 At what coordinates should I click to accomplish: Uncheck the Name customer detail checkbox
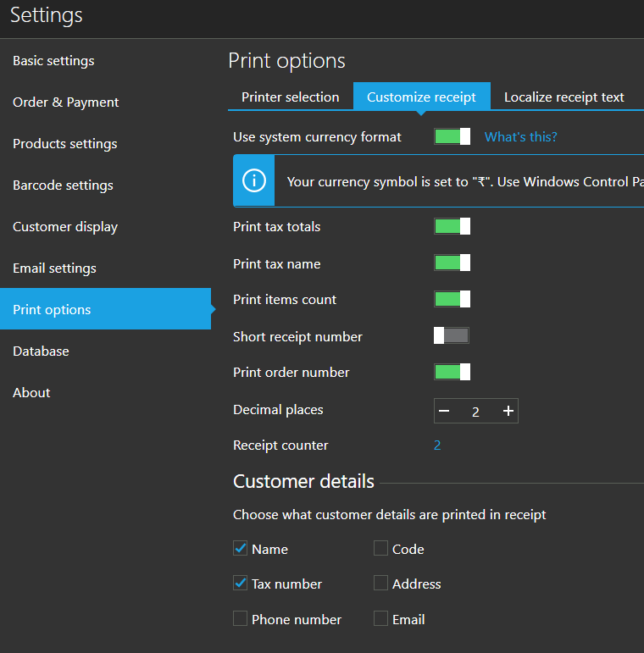point(240,549)
